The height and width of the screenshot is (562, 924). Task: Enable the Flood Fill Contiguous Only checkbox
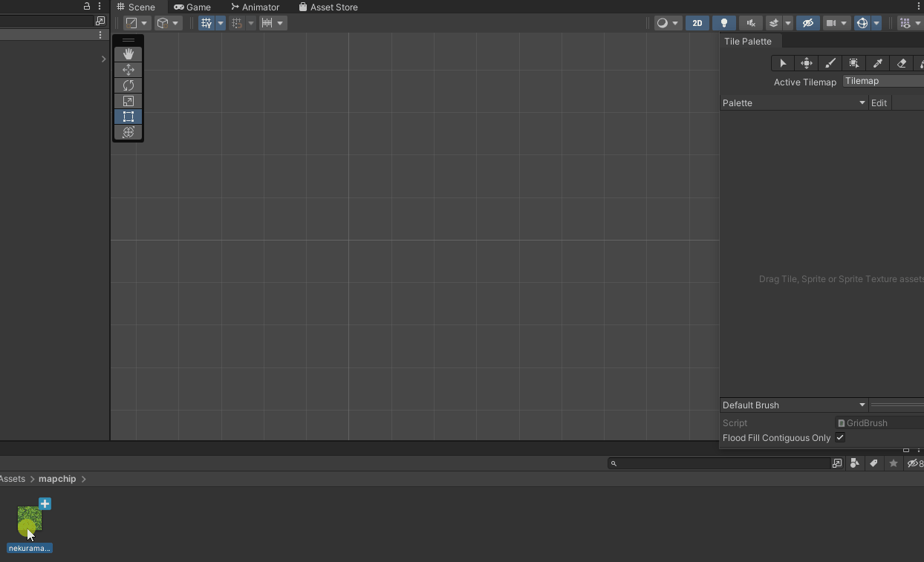click(x=840, y=437)
